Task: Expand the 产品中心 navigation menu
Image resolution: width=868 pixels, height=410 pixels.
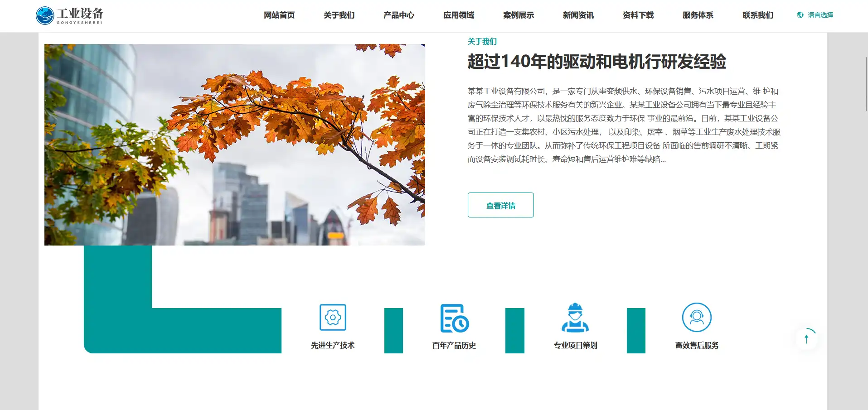Action: pos(398,15)
